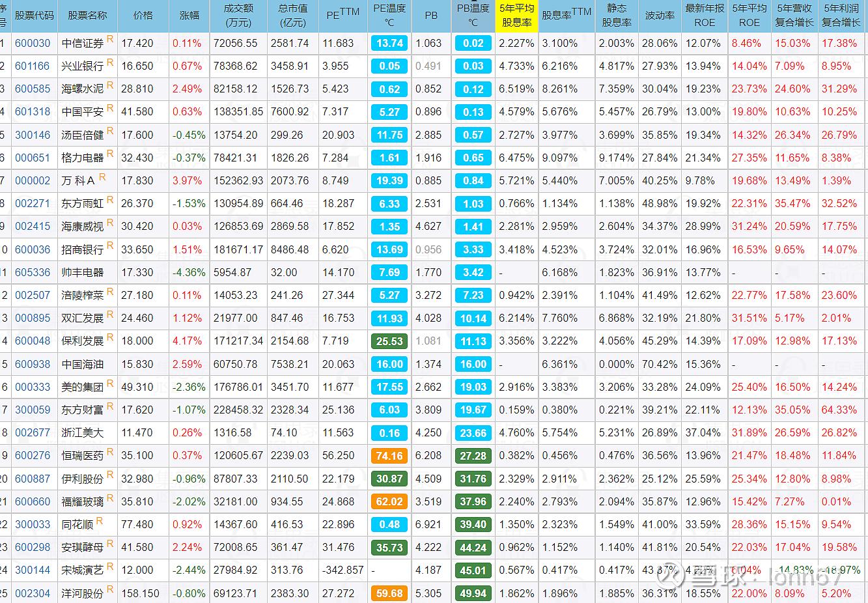Open the stock code link 300033
This screenshot has height=603, width=868.
33,525
